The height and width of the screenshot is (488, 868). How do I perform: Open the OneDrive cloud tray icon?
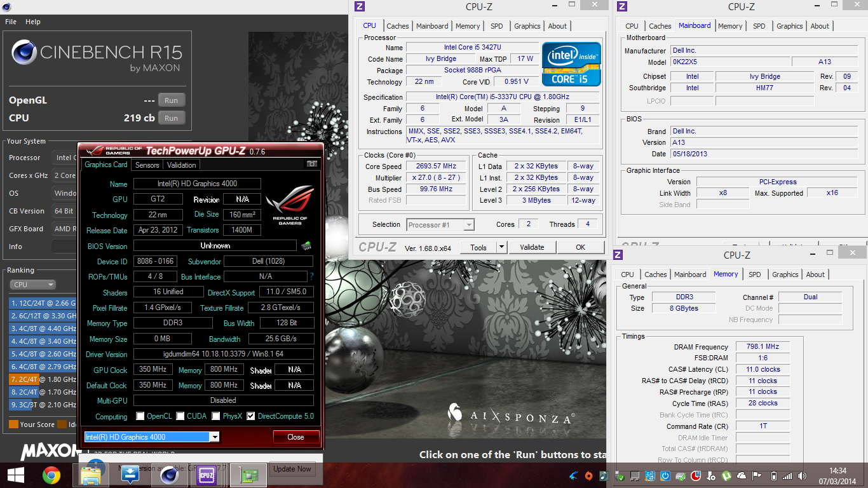742,475
